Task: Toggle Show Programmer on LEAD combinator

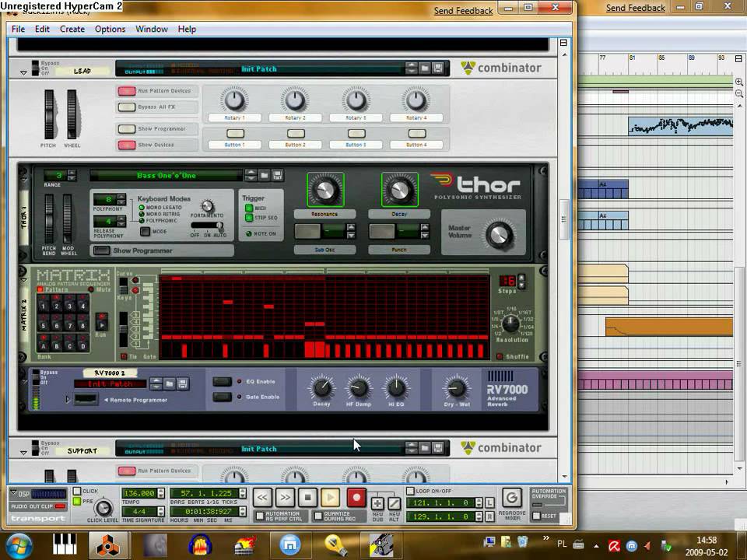Action: [x=127, y=128]
